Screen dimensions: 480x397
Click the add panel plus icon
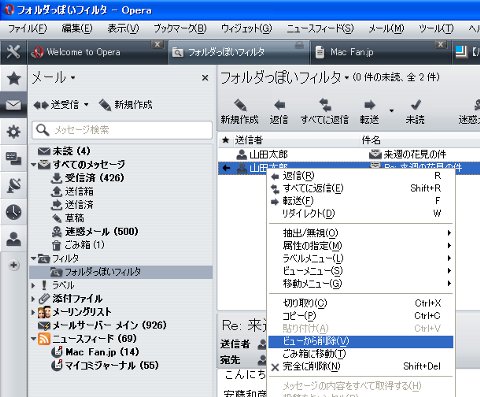14,265
